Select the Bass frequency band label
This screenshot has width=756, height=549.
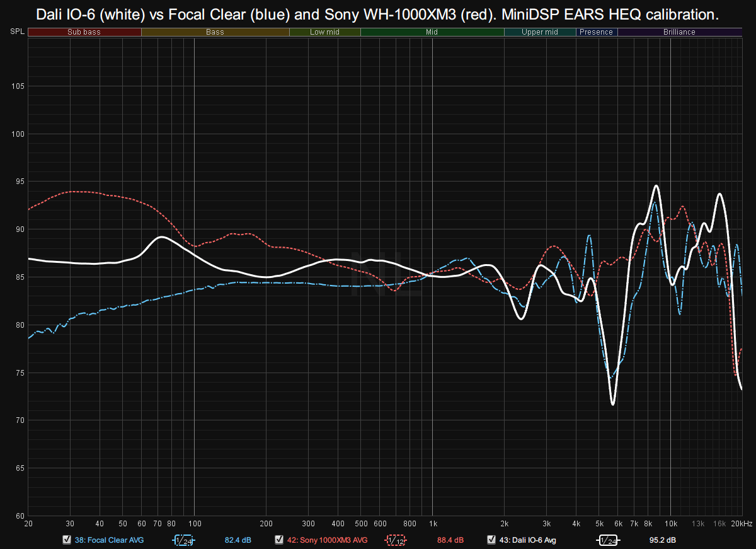215,32
